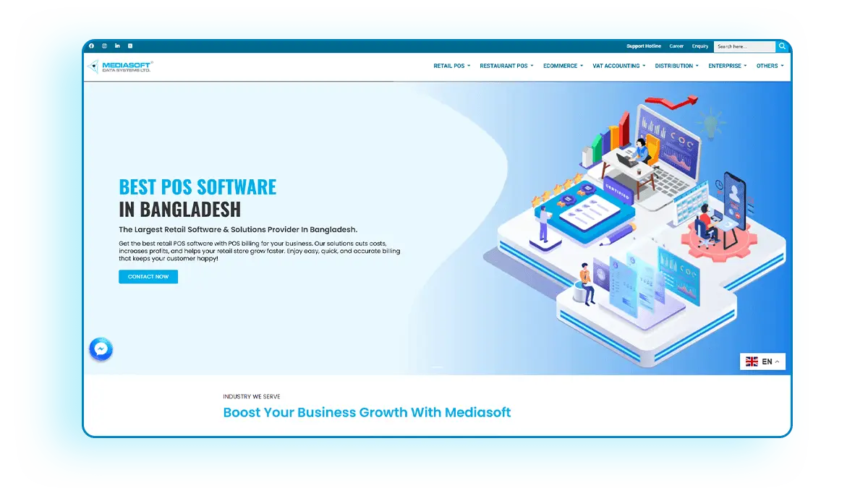
Task: Click the 'Search here' input field
Action: coord(744,46)
